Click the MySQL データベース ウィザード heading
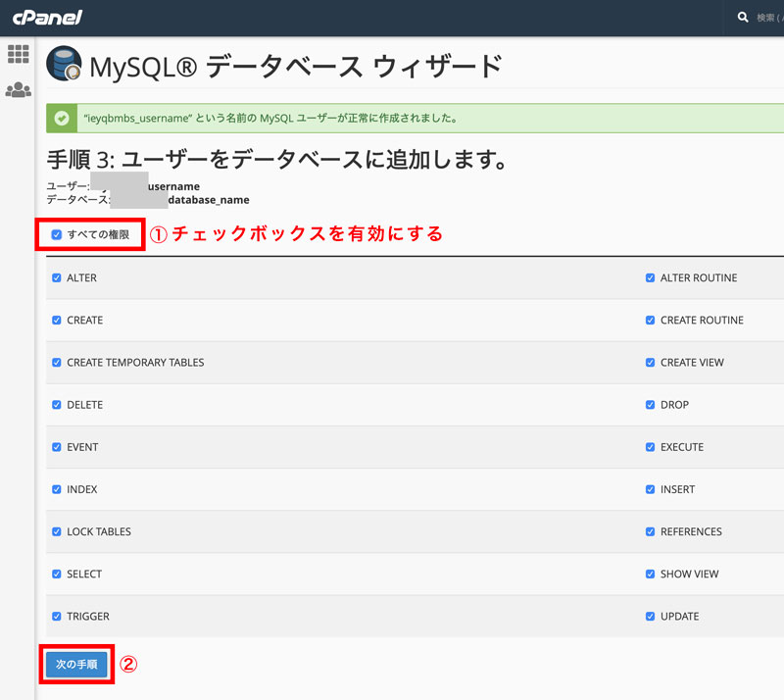The image size is (784, 700). pyautogui.click(x=296, y=67)
